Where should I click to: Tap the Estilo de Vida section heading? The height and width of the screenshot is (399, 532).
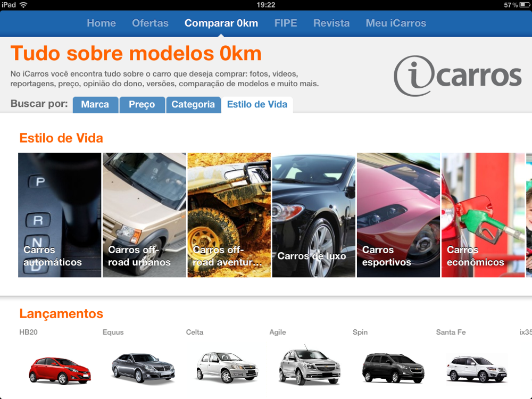61,138
